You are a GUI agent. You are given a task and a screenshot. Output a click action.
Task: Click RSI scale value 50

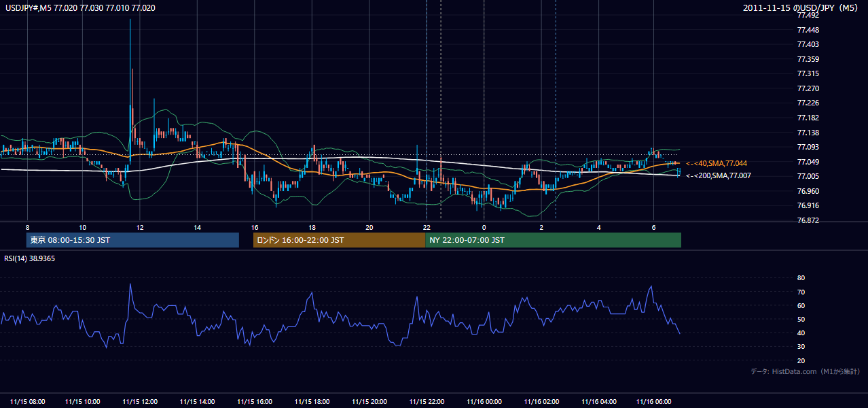click(x=801, y=319)
